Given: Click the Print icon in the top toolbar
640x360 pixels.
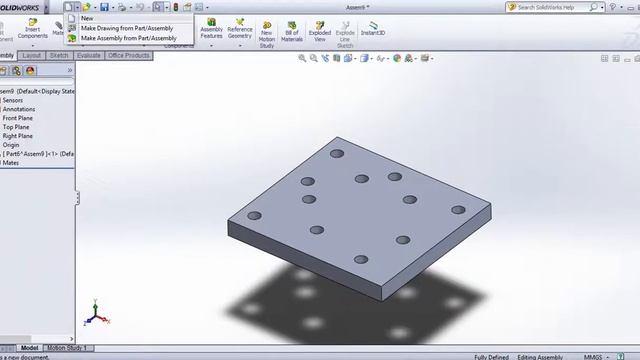Looking at the screenshot, I should coord(122,7).
